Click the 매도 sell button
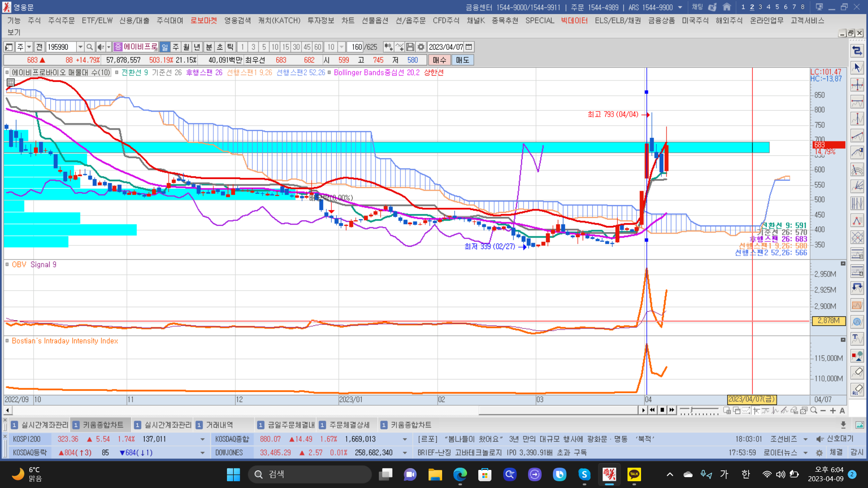Screen dimensions: 868x488 coord(462,60)
